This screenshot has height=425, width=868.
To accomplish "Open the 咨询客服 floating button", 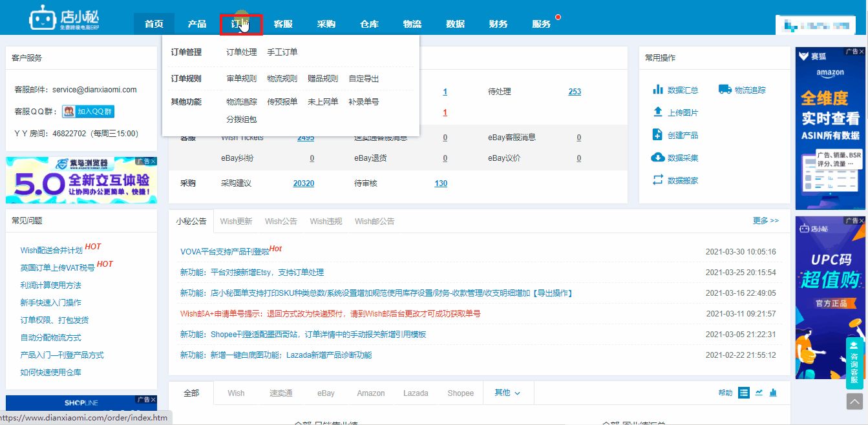I will tap(854, 362).
